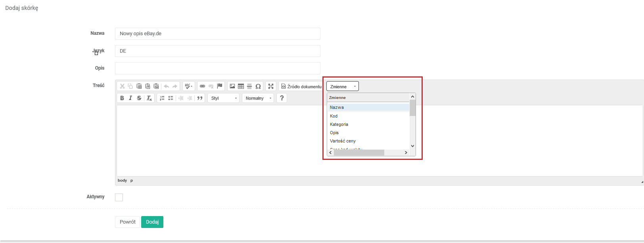Screen dimensions: 644x243
Task: Open the Styl dropdown
Action: coord(223,98)
